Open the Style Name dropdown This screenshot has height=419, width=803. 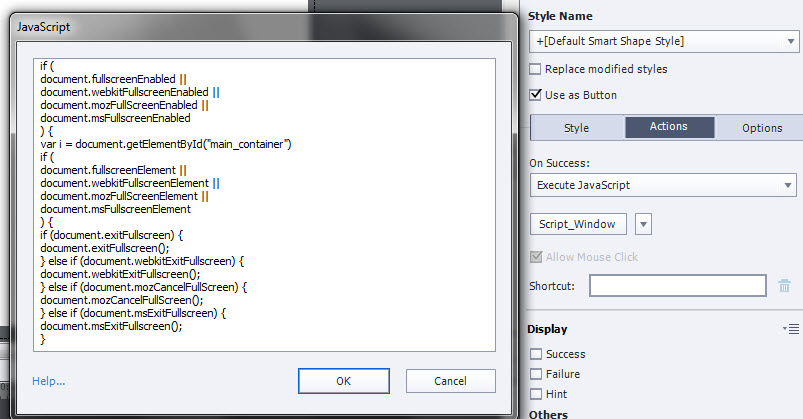pos(664,41)
